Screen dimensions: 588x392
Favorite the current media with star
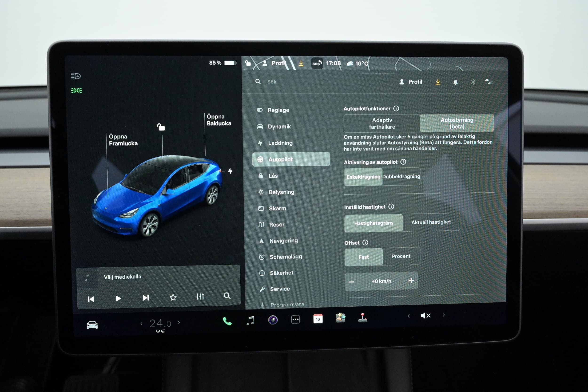173,297
